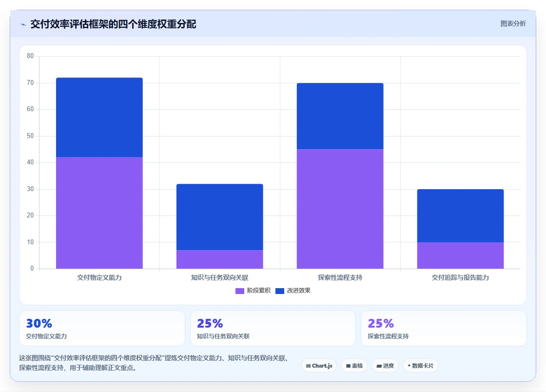Click the 阶段累积 legend label
The width and height of the screenshot is (546, 392).
tap(259, 291)
